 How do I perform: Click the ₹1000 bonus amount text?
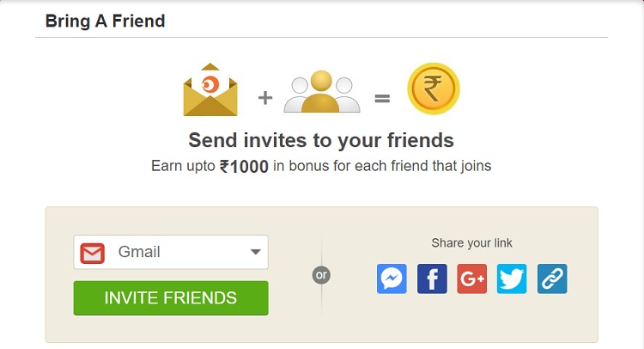point(244,167)
